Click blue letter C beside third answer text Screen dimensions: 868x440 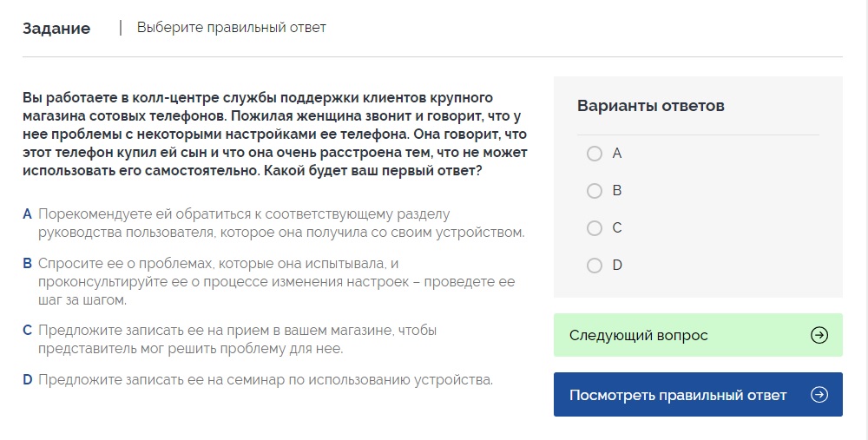[x=28, y=330]
